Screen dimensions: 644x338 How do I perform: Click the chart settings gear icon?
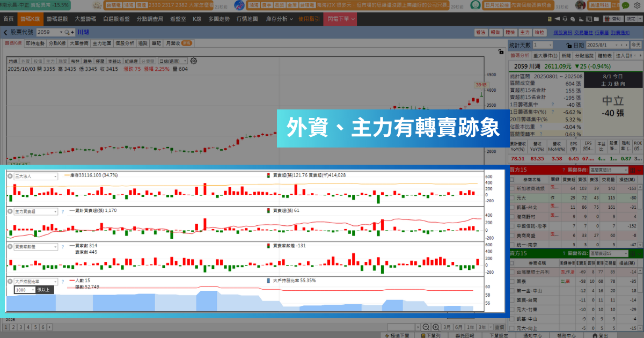pos(194,61)
